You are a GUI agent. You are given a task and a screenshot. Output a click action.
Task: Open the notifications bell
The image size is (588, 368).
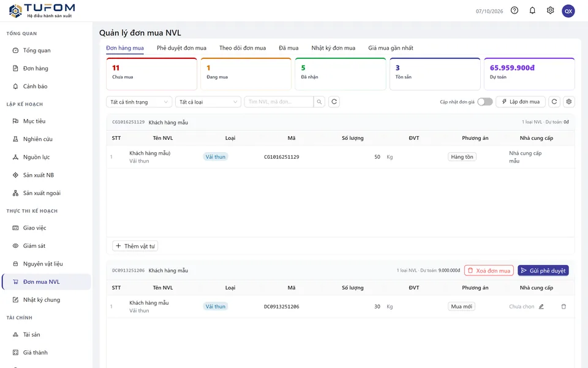532,10
